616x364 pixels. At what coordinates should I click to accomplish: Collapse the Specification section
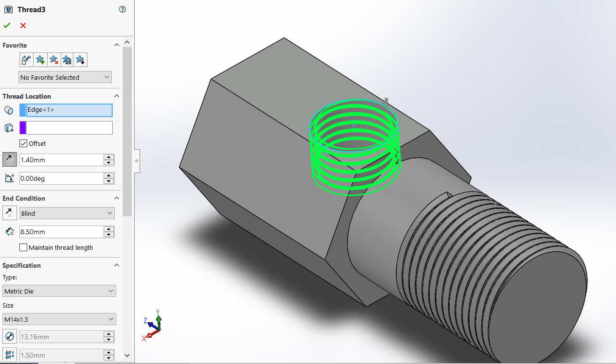[x=116, y=265]
